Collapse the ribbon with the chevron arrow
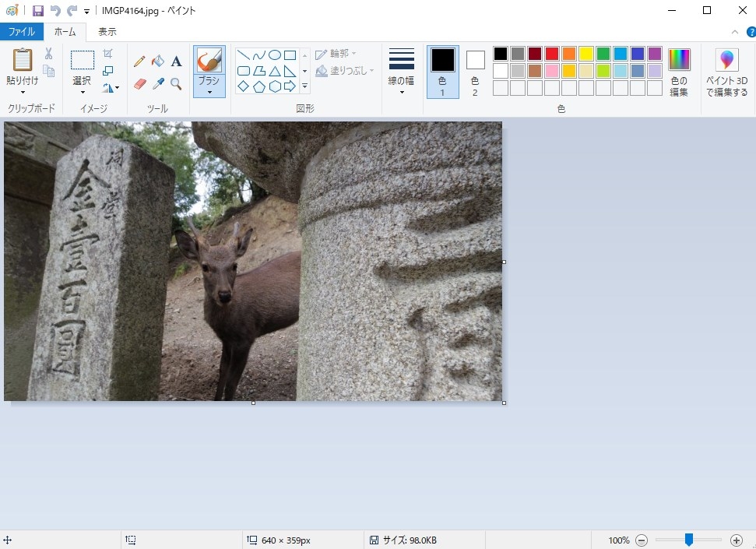This screenshot has height=549, width=756. [x=734, y=32]
